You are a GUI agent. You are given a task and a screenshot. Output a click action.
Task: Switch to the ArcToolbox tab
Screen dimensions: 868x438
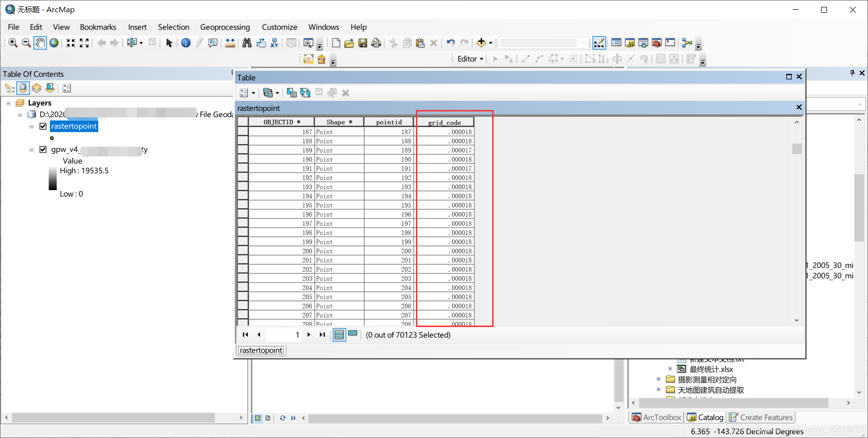tap(656, 417)
